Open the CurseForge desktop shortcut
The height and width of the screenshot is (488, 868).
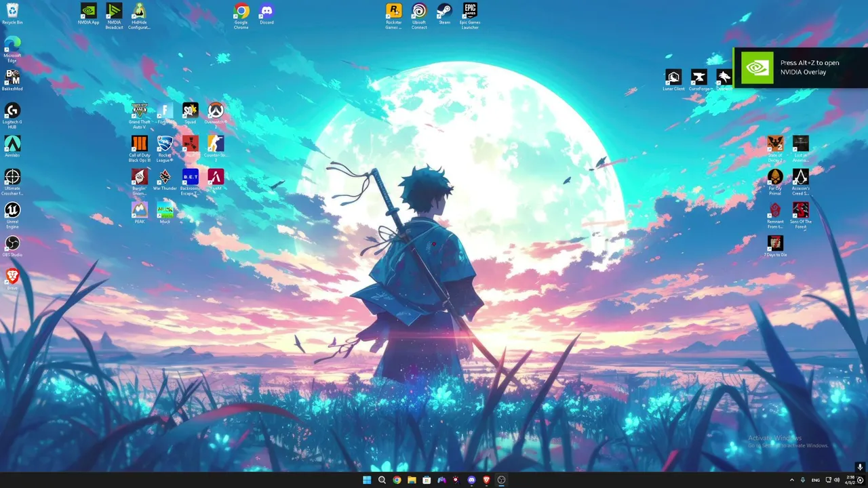pos(698,80)
